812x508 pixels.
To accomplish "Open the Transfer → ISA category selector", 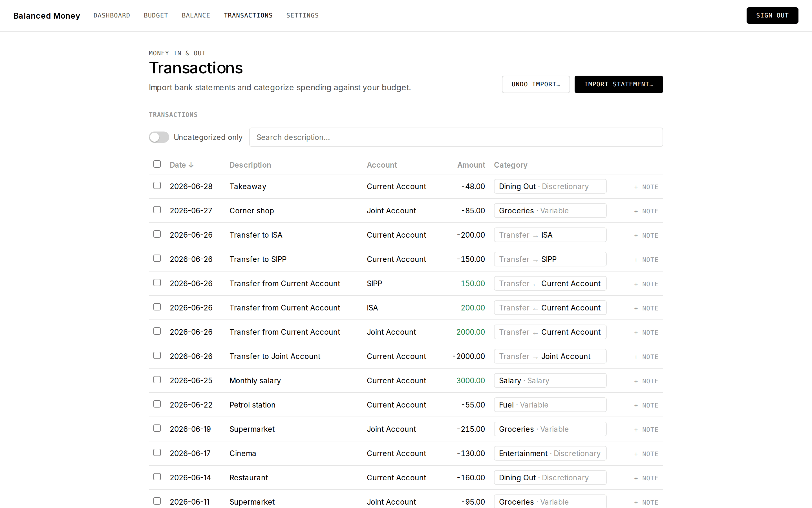I will pos(550,235).
